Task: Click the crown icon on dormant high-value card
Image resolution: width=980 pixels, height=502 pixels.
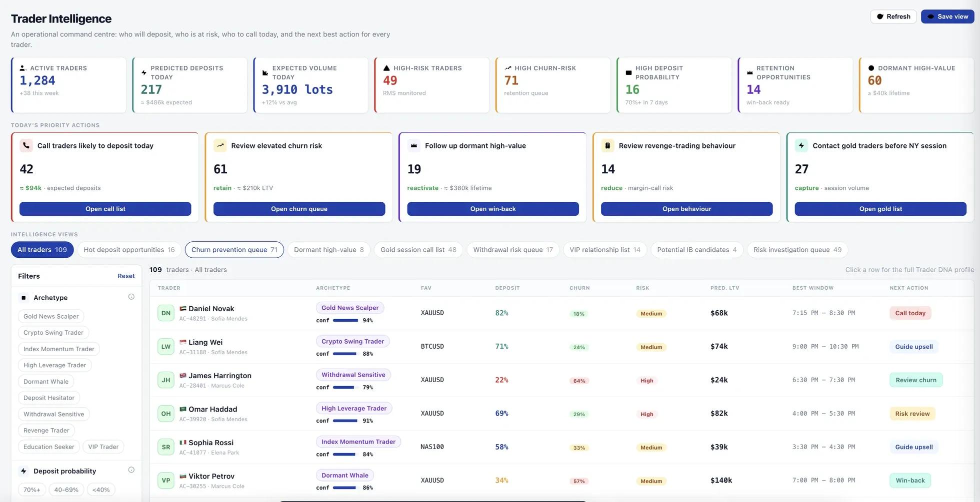Action: [413, 145]
